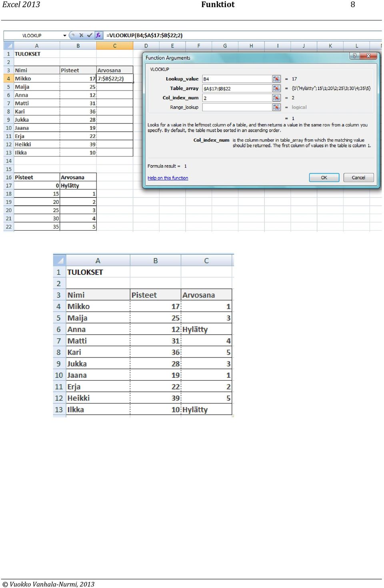
Task: Click the Select All corner of the sheet with columns A–L
Action: pos(8,46)
